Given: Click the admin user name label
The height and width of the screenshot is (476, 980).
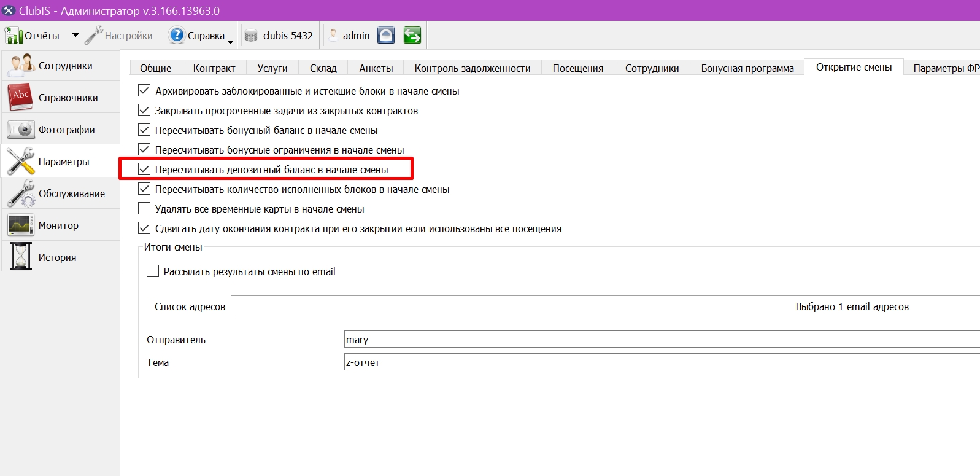Looking at the screenshot, I should (356, 36).
